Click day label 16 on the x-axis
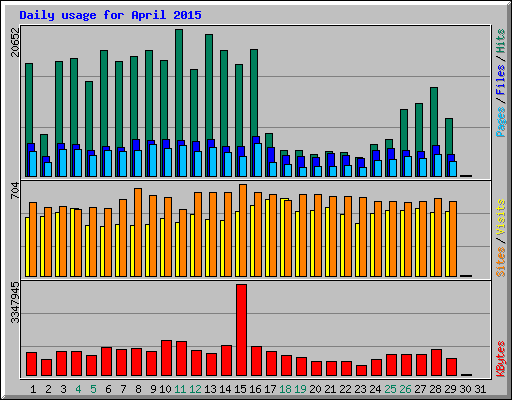 point(255,389)
